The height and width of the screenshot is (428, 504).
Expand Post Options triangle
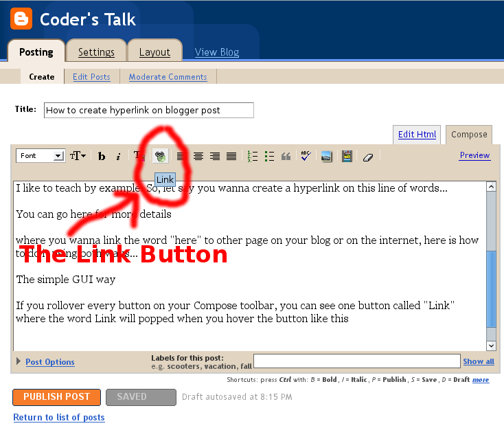(19, 361)
